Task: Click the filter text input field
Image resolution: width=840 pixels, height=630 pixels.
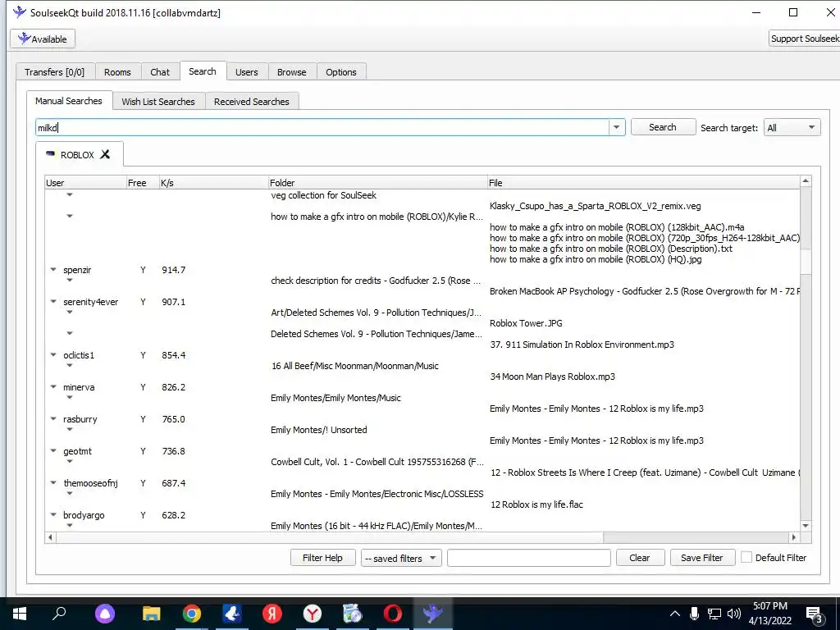Action: pos(529,558)
